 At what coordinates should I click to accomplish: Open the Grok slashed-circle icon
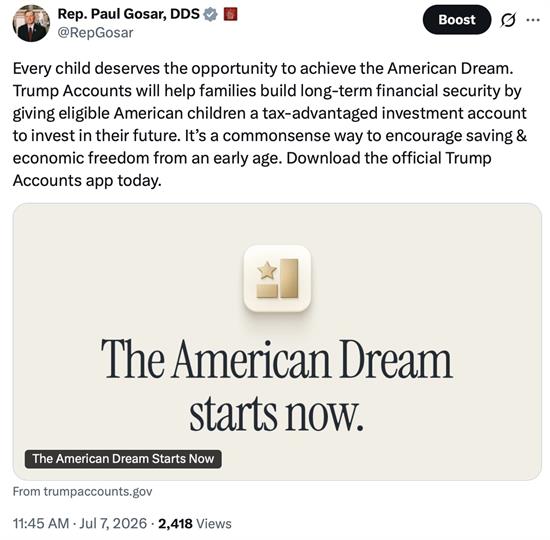(508, 20)
